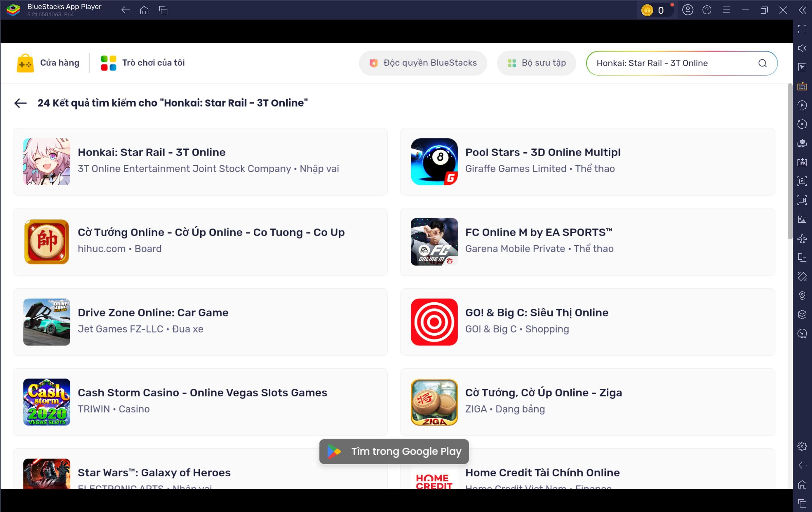Open Drive Zone Online: Car Game result
The width and height of the screenshot is (812, 512).
(200, 322)
